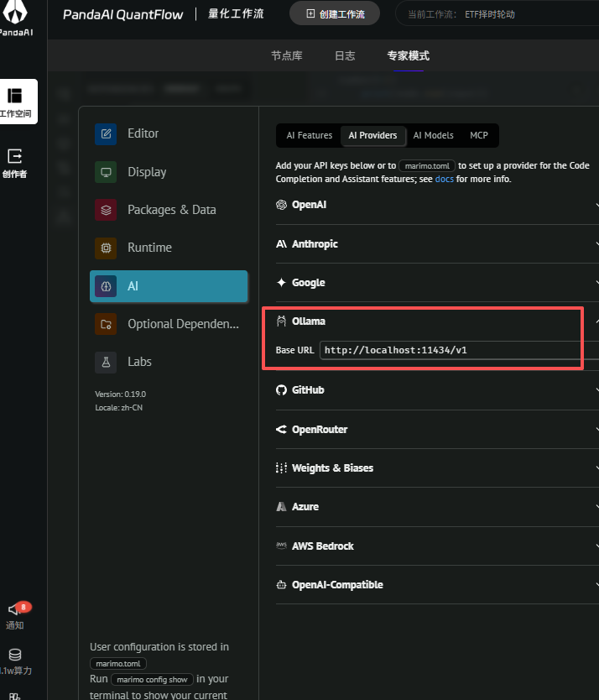Screen dimensions: 599x700
Task: Expand the Google provider section
Action: [437, 283]
